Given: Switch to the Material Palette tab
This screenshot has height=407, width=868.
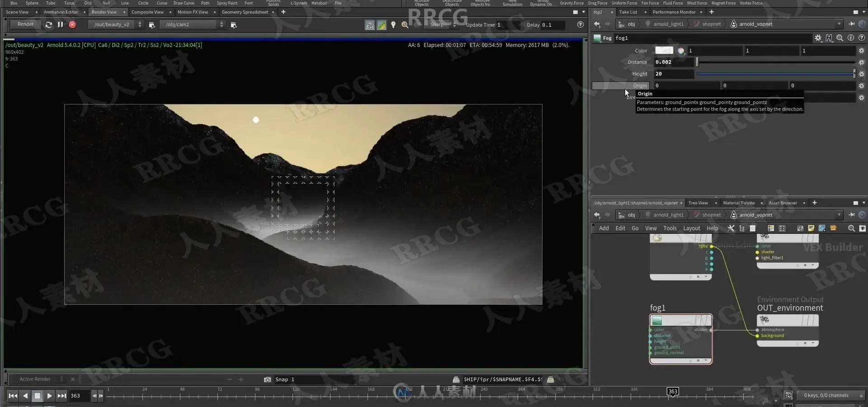Looking at the screenshot, I should [x=739, y=203].
